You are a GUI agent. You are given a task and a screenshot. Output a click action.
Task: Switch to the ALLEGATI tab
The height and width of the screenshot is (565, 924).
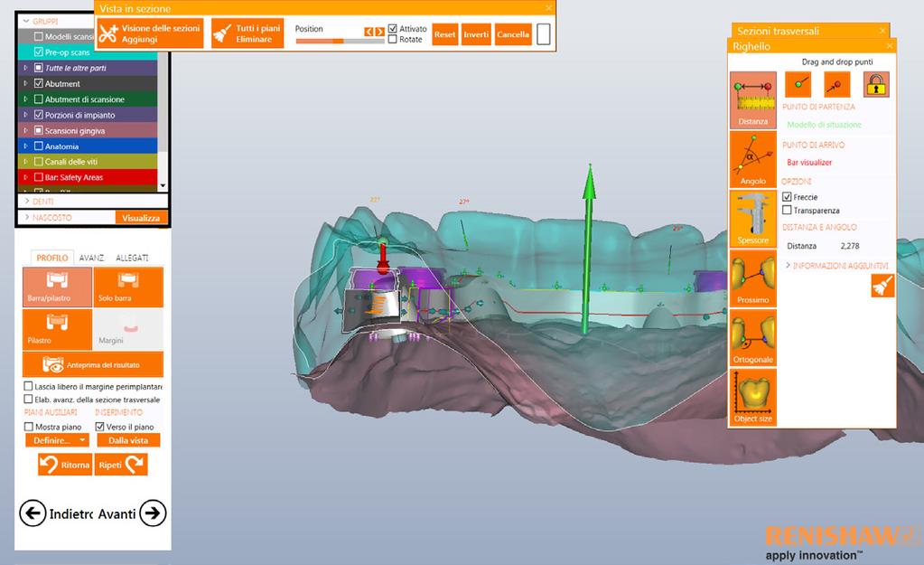point(132,258)
